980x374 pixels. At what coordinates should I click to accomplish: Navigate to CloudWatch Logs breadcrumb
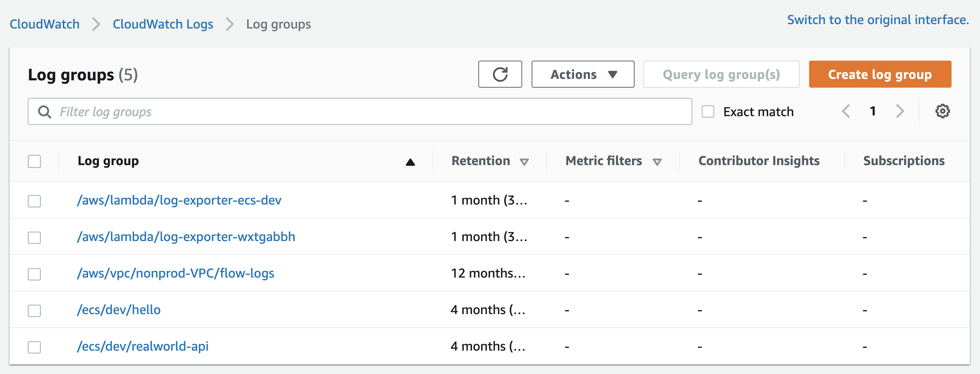tap(163, 24)
